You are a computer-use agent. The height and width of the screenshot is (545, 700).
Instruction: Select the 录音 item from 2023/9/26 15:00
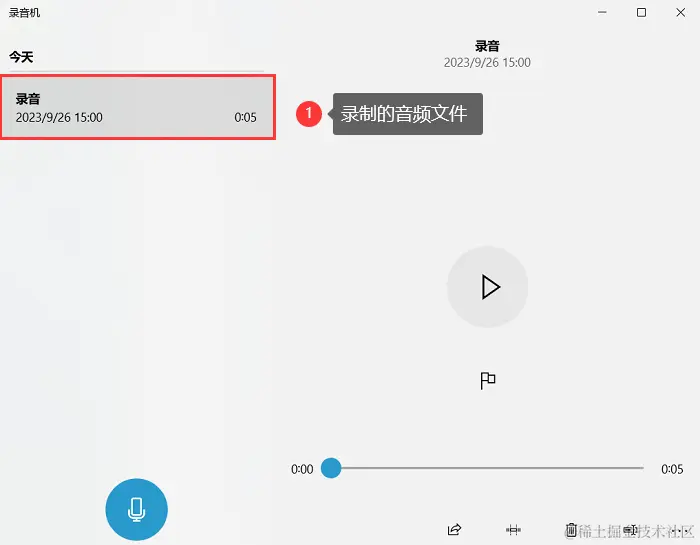pos(138,107)
